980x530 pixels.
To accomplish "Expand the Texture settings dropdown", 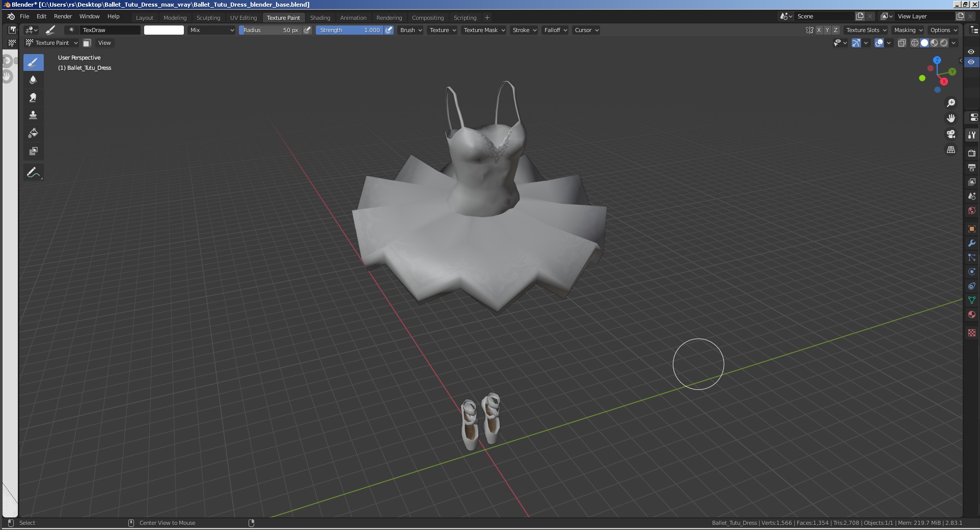I will coord(443,30).
